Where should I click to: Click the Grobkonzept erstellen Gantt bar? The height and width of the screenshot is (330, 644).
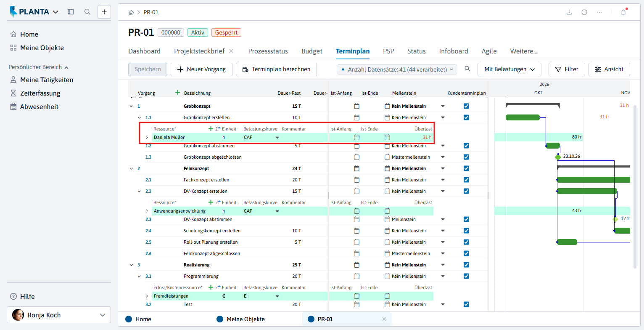523,117
